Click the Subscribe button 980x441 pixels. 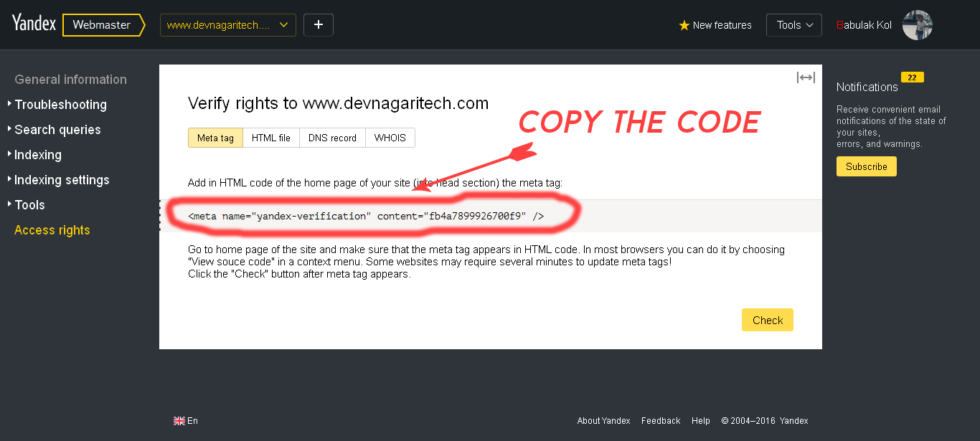[x=867, y=166]
